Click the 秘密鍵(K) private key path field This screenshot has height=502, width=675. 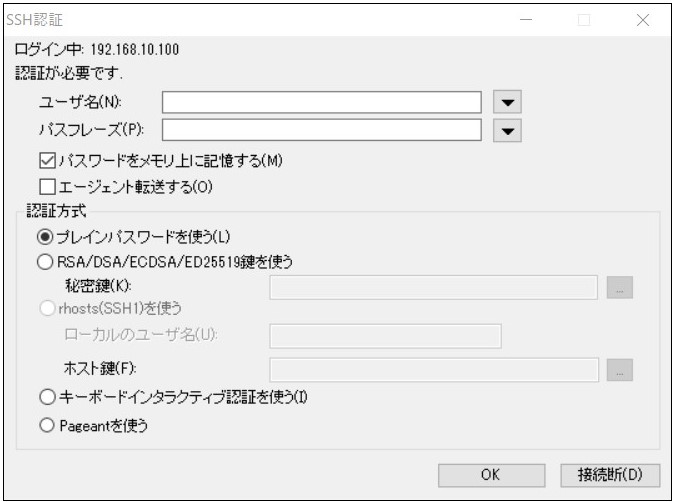click(433, 287)
